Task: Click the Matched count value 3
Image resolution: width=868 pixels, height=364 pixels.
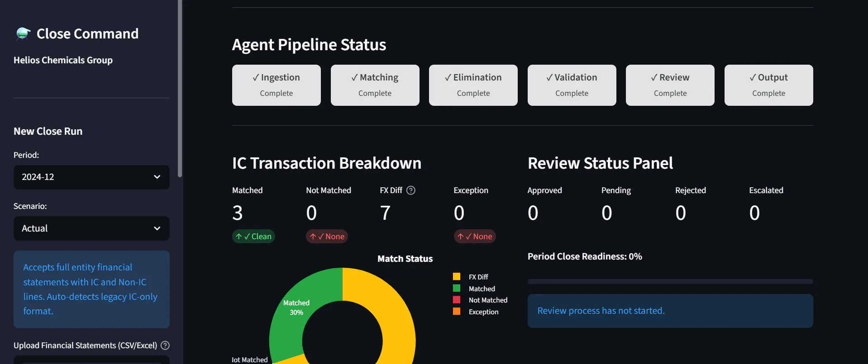Action: coord(238,213)
